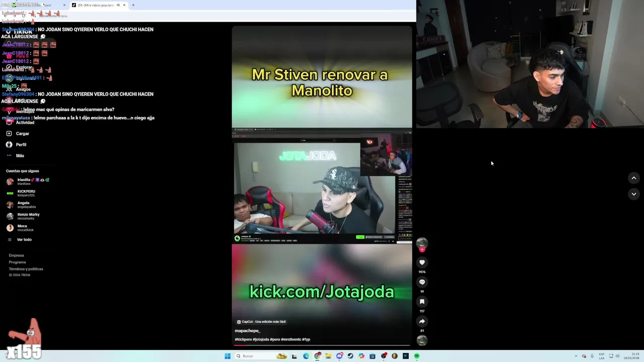The image size is (644, 362).
Task: Open Google Chrome from the taskbar
Action: point(317,356)
